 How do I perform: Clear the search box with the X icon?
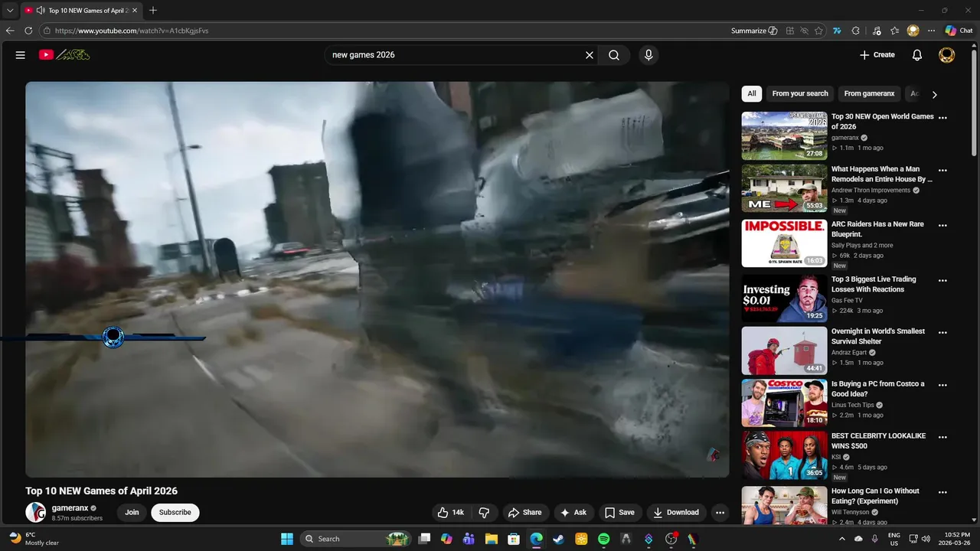click(x=590, y=55)
